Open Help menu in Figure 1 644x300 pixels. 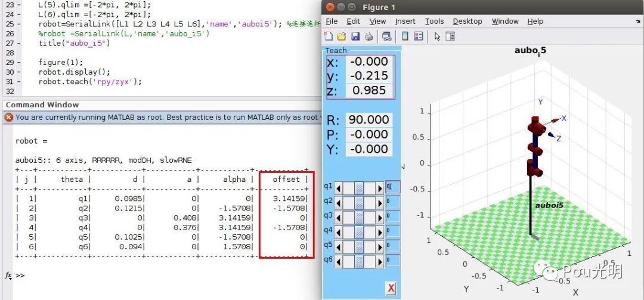click(535, 21)
